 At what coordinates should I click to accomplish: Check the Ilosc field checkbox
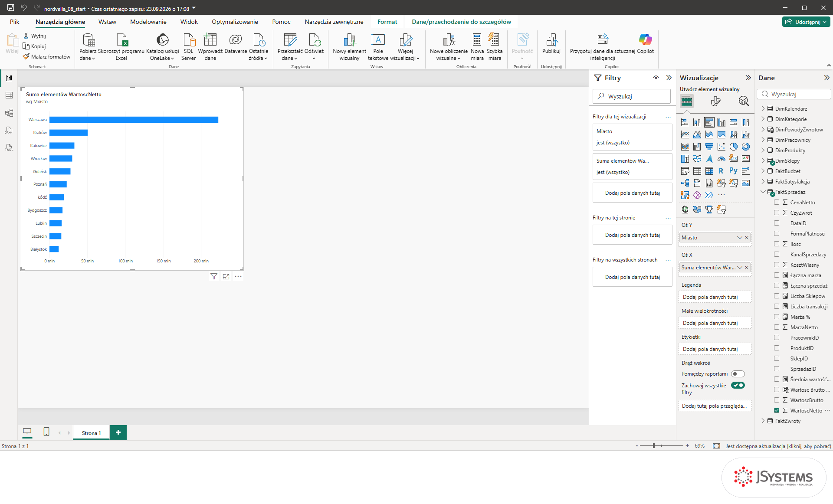[x=777, y=244]
